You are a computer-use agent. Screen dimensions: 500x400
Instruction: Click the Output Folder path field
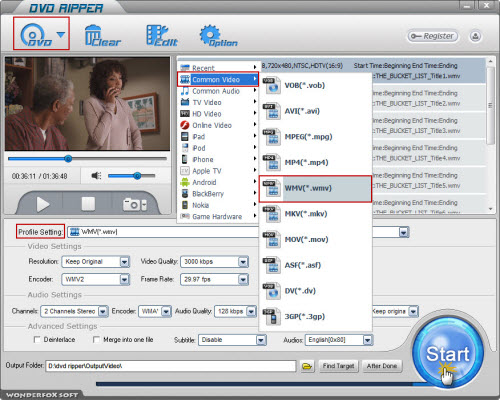click(x=171, y=366)
